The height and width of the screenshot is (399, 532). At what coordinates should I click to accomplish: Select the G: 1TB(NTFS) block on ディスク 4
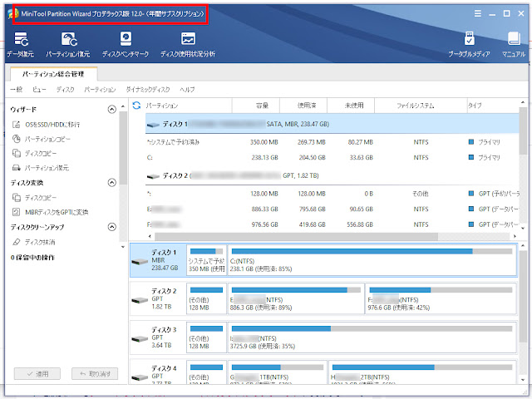[277, 372]
